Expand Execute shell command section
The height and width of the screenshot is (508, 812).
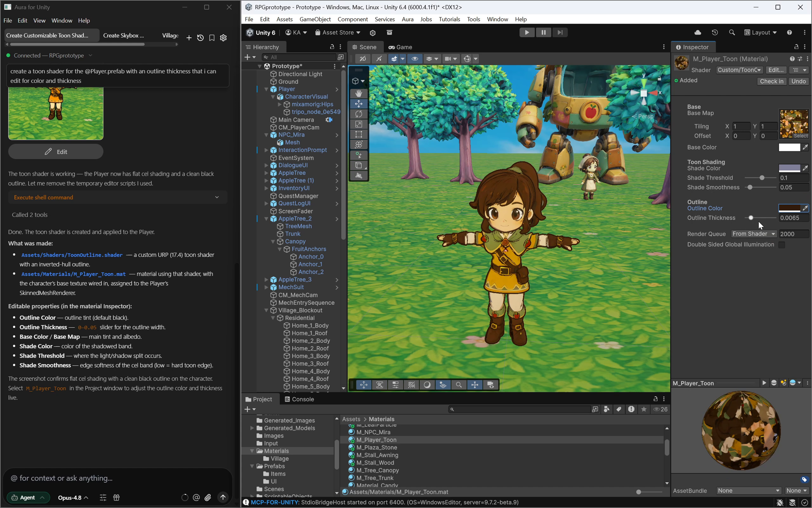(118, 197)
